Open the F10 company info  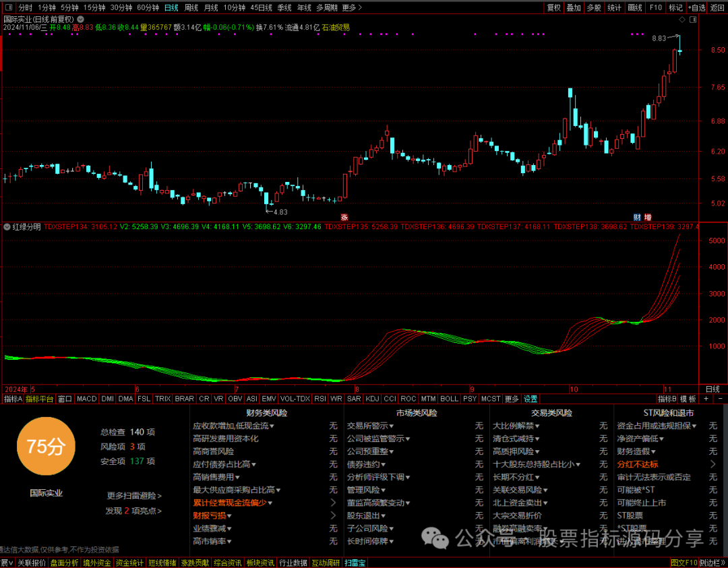[x=656, y=7]
